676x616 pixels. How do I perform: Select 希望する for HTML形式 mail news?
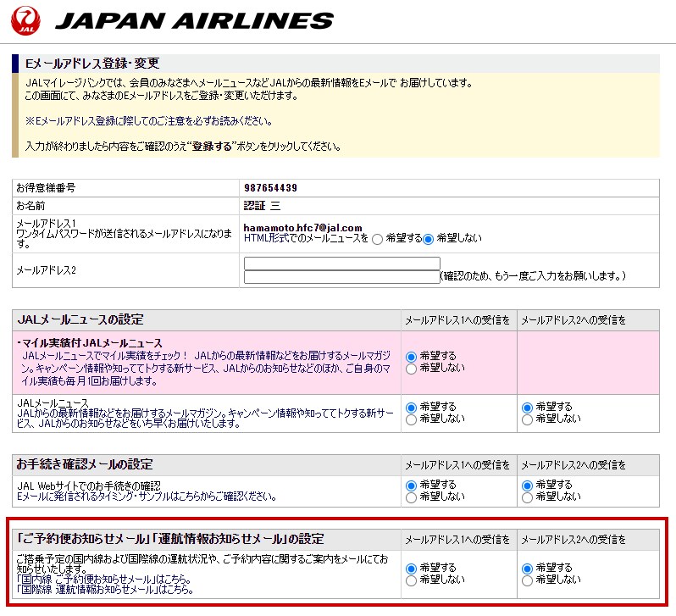(377, 239)
